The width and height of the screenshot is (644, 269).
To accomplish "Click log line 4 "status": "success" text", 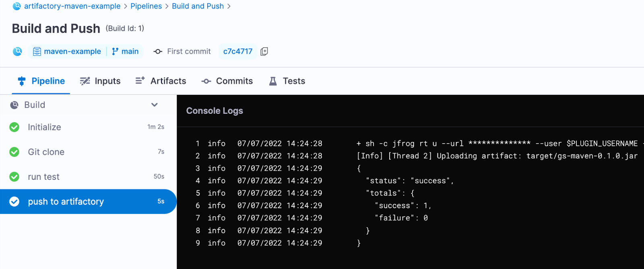I will coord(410,181).
